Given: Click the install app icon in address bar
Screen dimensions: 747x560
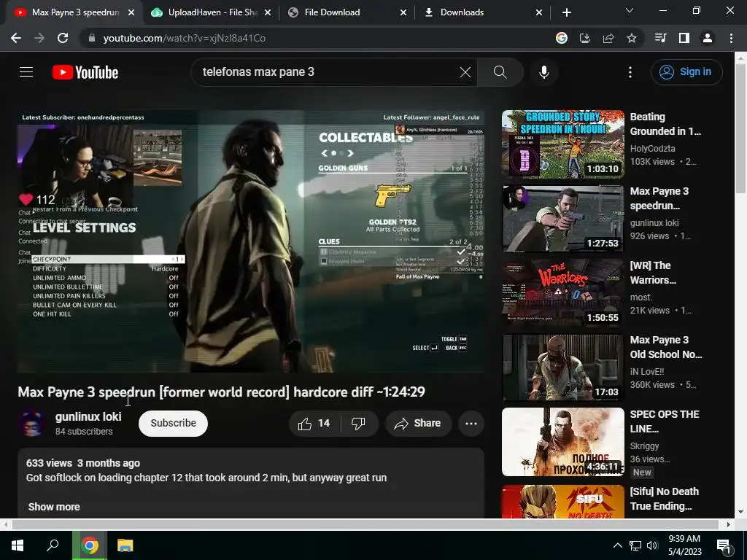Looking at the screenshot, I should click(584, 38).
